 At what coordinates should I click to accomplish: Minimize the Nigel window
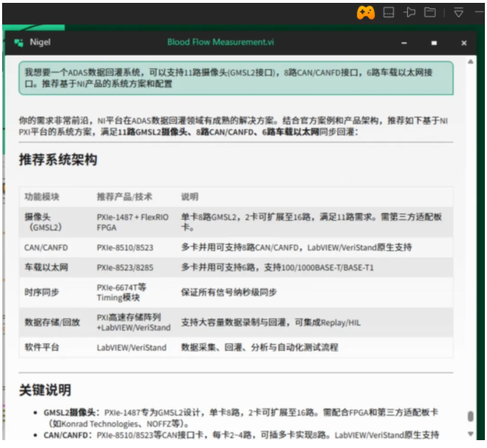(401, 43)
